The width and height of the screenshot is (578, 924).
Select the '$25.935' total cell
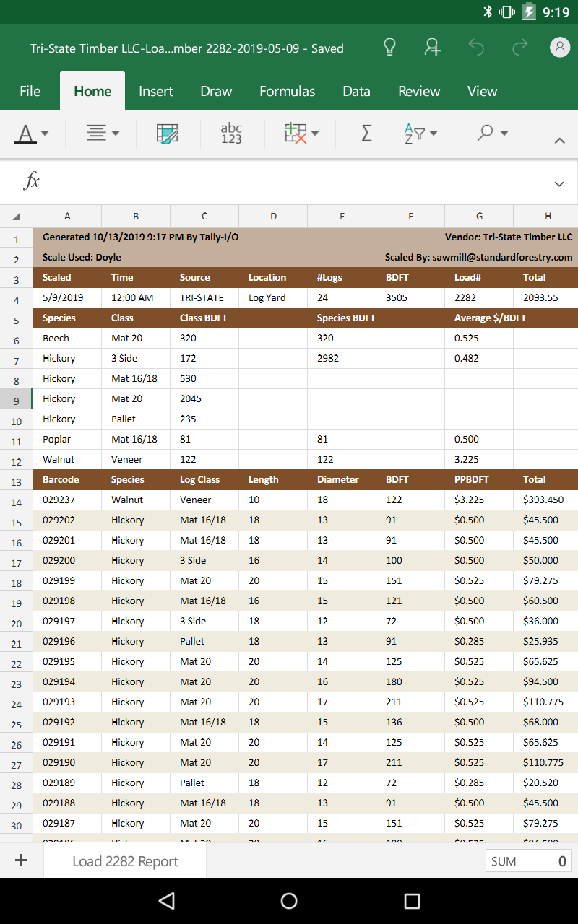(545, 641)
